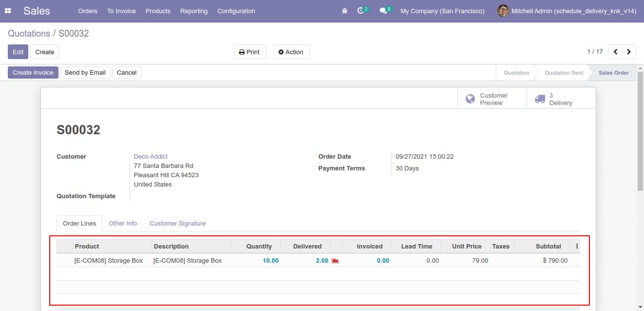This screenshot has height=311, width=644.
Task: Open the debug bug icon menu
Action: pyautogui.click(x=345, y=11)
